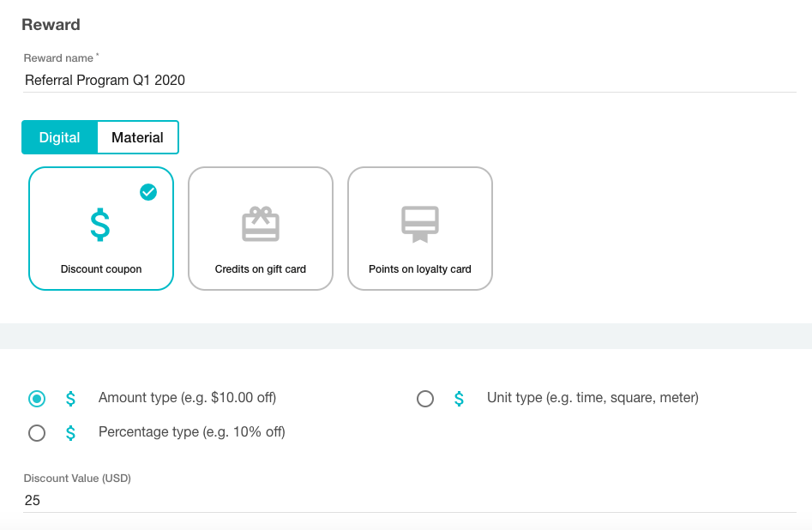Click dollar icon beside Amount type
The height and width of the screenshot is (530, 812).
[x=71, y=398]
